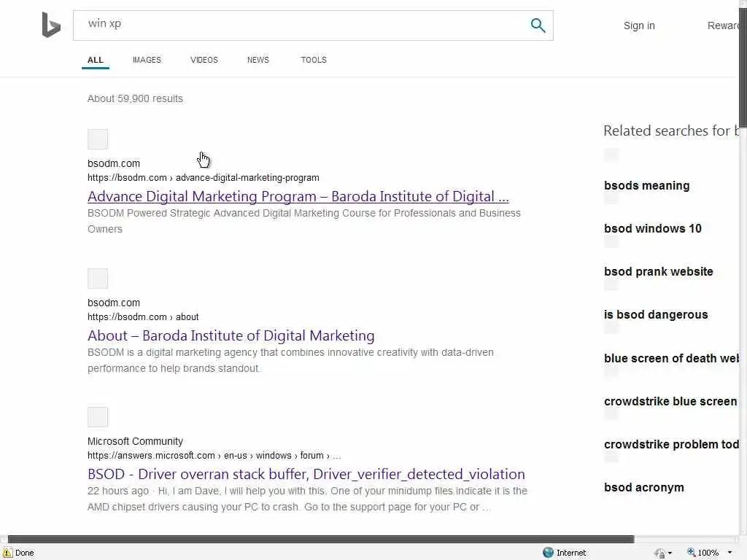
Task: Click the '100%' zoom level text
Action: tap(708, 553)
